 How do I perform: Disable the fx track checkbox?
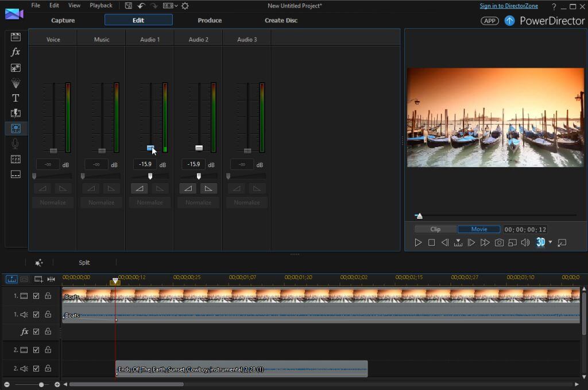click(x=36, y=331)
